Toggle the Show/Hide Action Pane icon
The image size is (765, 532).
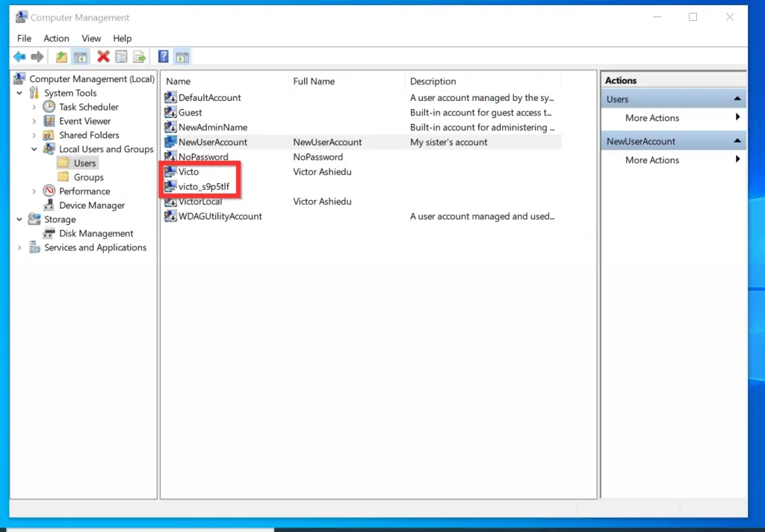(182, 56)
